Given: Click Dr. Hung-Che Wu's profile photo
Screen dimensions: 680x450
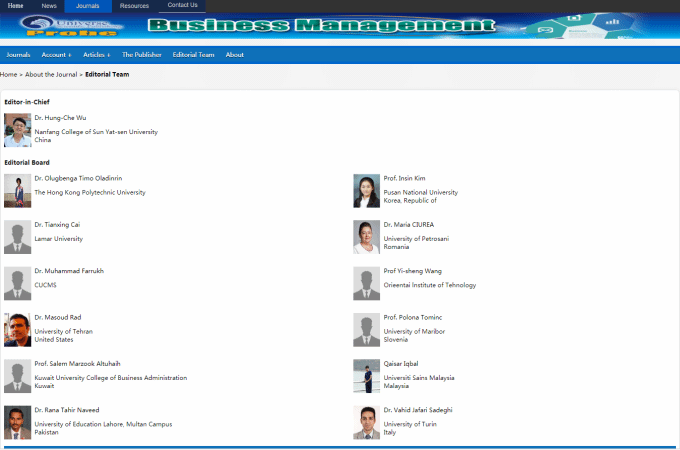Looking at the screenshot, I should tap(17, 130).
